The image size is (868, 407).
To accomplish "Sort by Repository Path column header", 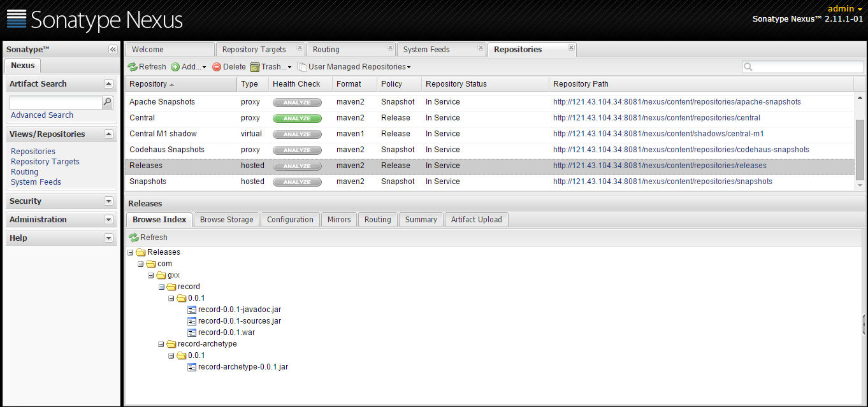I will [x=701, y=84].
